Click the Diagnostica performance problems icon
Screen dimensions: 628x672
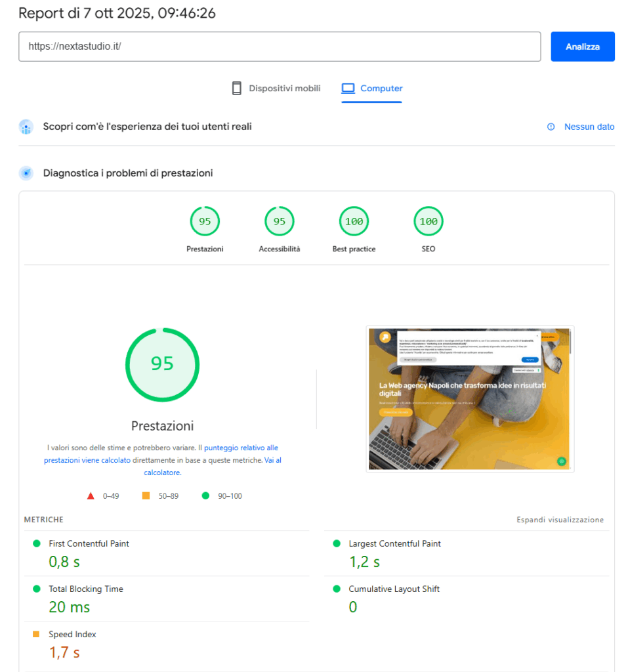tap(26, 173)
